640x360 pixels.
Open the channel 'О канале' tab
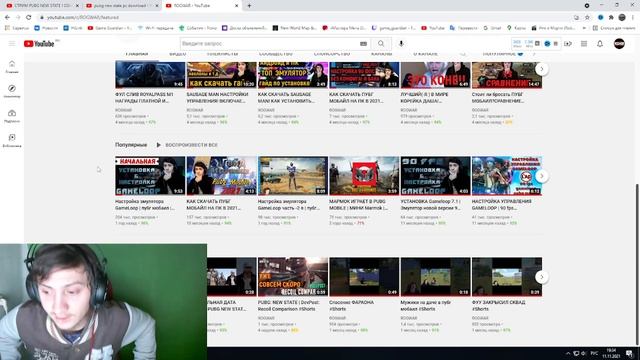tap(425, 54)
